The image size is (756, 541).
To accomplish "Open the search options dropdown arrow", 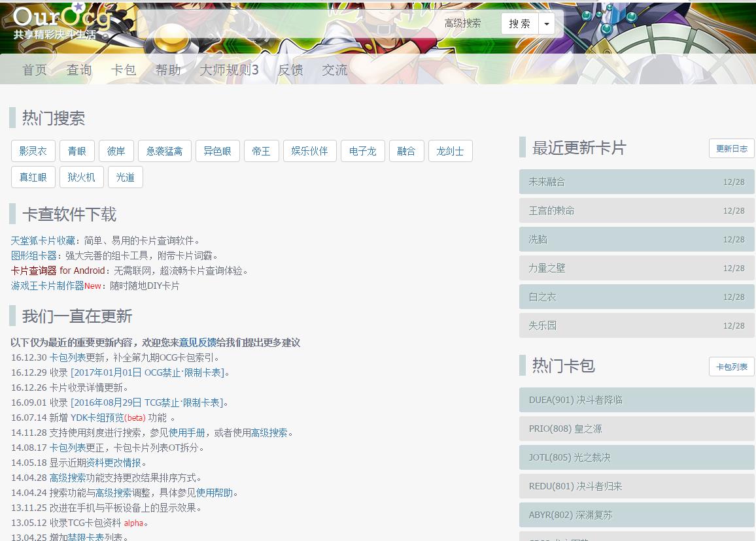I will [546, 24].
